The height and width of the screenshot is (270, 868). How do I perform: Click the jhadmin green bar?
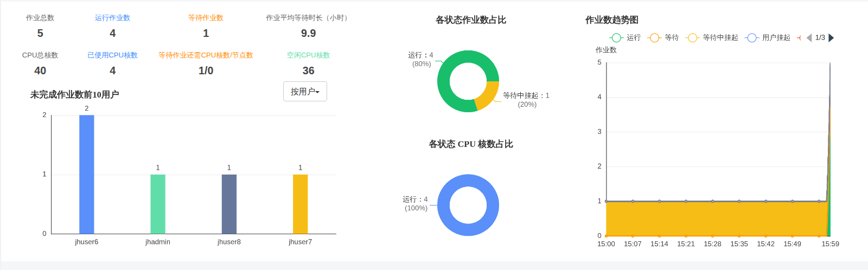[x=158, y=204]
